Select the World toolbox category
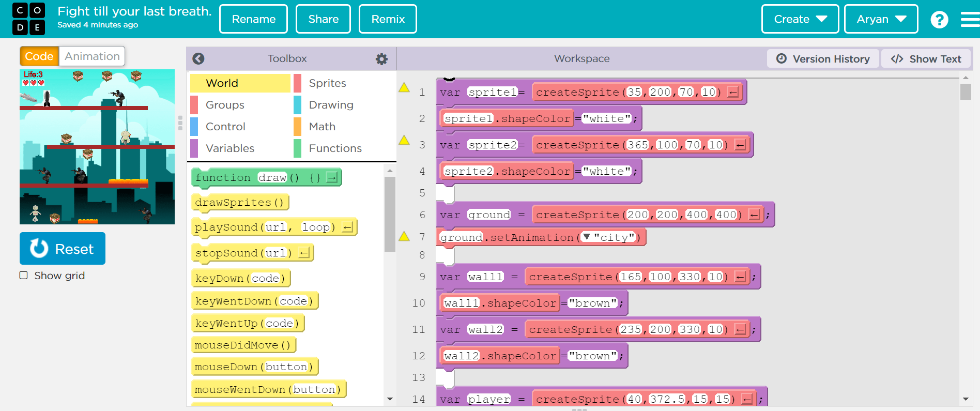 [x=240, y=83]
